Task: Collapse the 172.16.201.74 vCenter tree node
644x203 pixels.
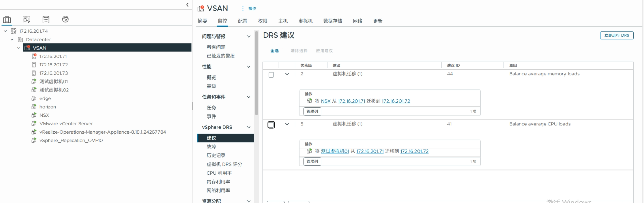Action: [5, 31]
